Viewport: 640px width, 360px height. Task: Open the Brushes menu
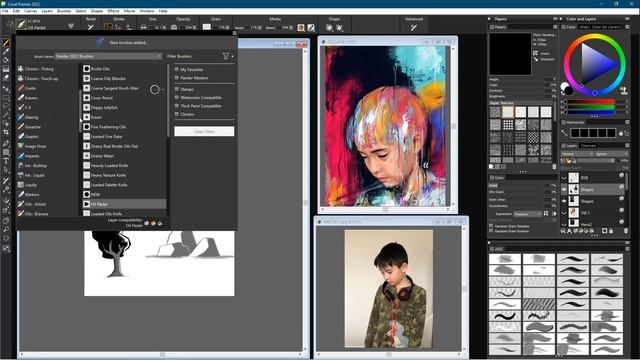tap(64, 11)
